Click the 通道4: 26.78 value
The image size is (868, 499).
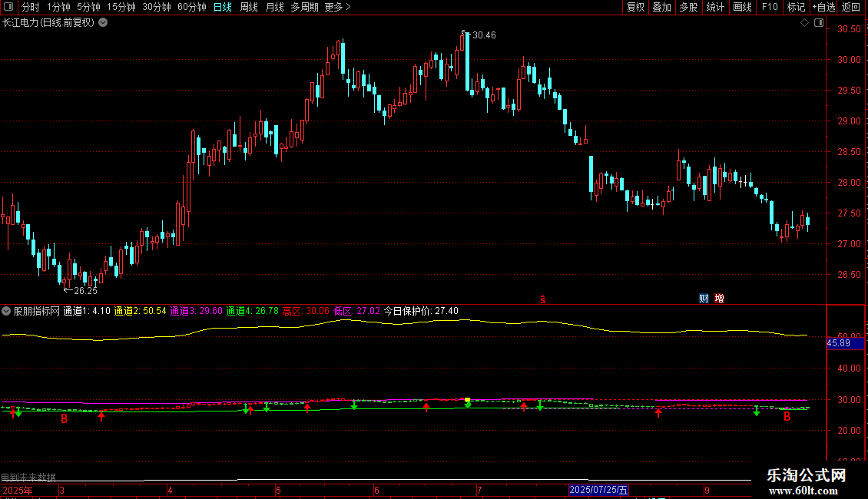click(x=253, y=311)
